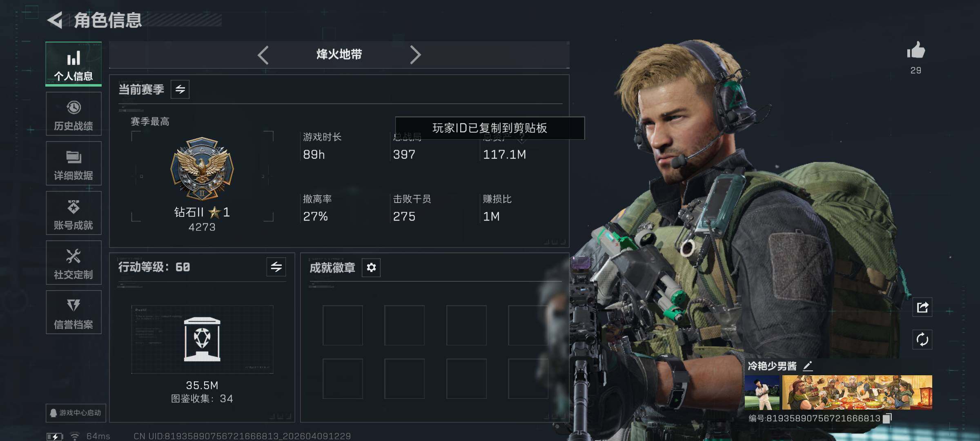Switch to next mode with right chevron
980x441 pixels.
[x=415, y=55]
